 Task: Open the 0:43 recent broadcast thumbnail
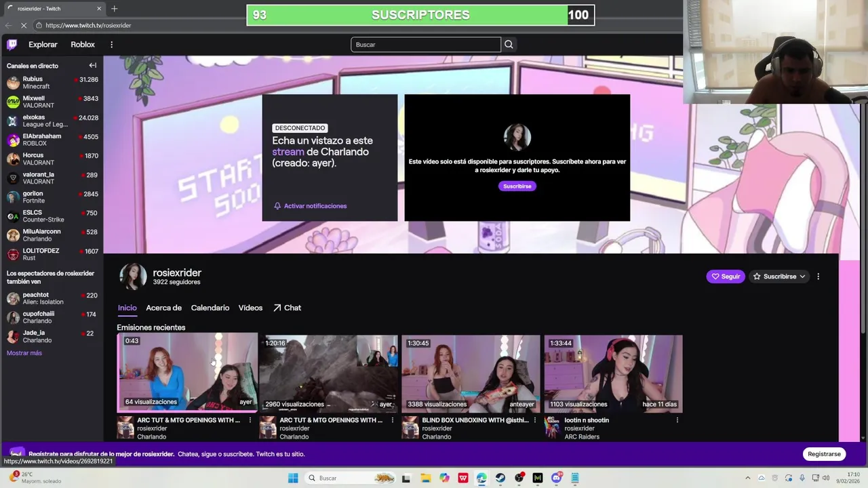pos(187,372)
